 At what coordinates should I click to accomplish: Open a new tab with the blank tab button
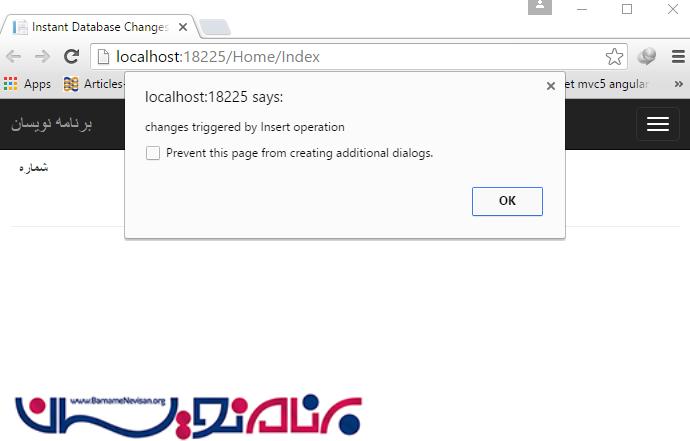[x=215, y=27]
